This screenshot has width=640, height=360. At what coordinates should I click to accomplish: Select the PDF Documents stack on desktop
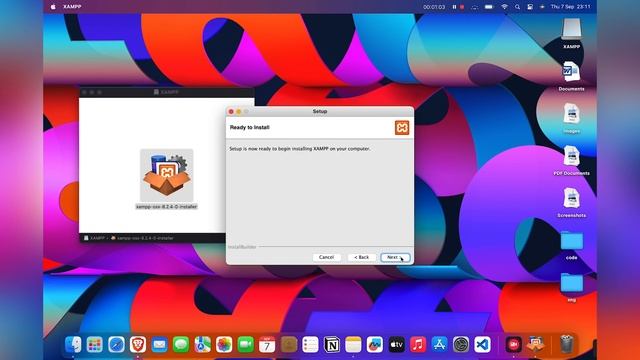click(x=571, y=156)
